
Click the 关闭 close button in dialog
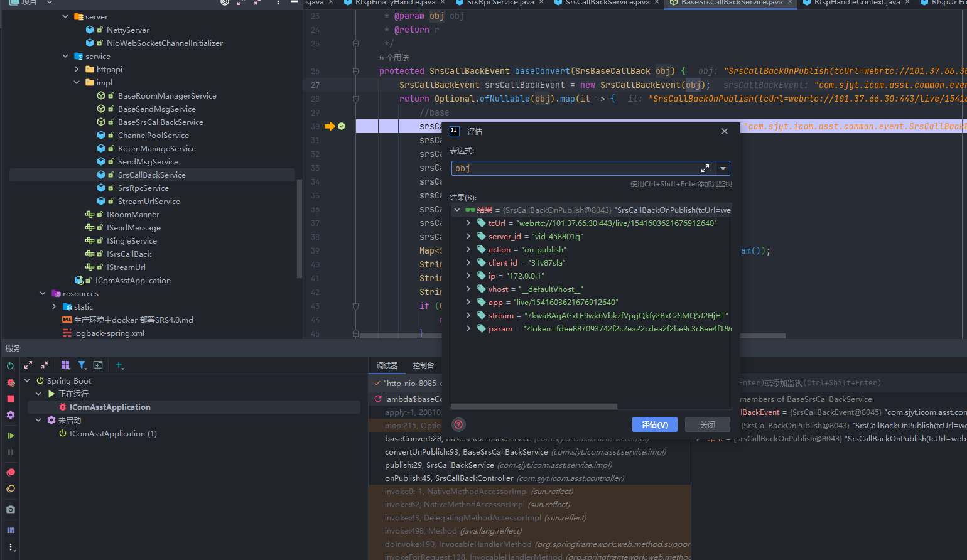point(708,424)
